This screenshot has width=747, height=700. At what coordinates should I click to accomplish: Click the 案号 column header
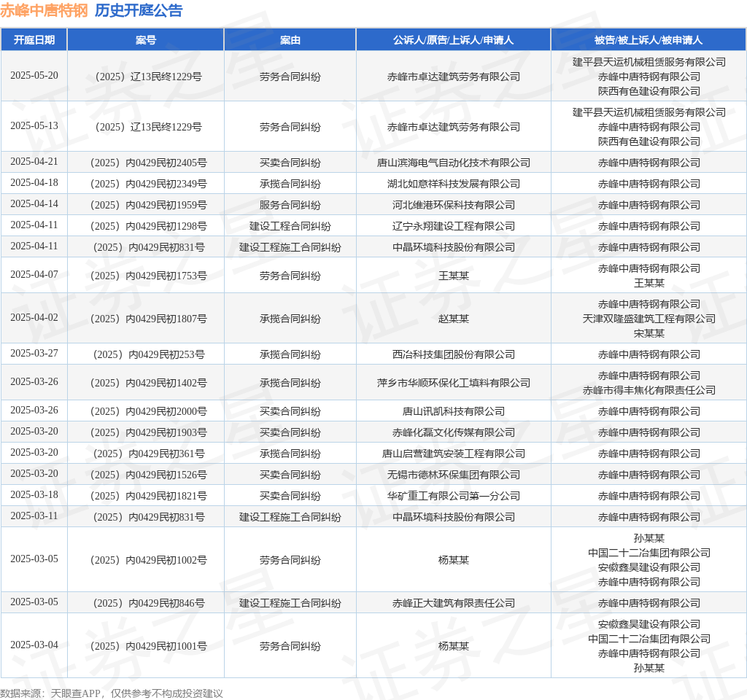[146, 40]
